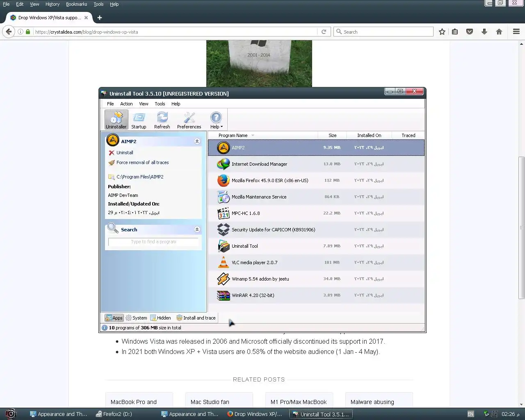Click the Security Update CAPICOM icon
525x420 pixels.
223,230
